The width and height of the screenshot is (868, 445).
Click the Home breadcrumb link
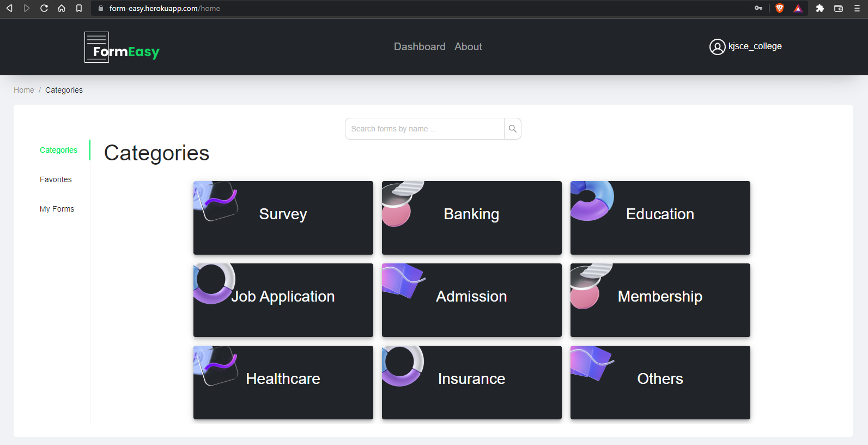(24, 90)
